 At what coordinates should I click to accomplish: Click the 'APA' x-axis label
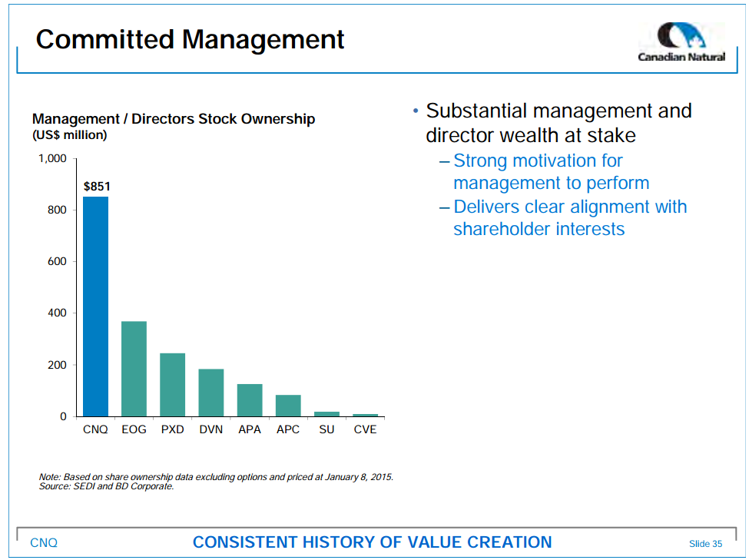tap(250, 429)
